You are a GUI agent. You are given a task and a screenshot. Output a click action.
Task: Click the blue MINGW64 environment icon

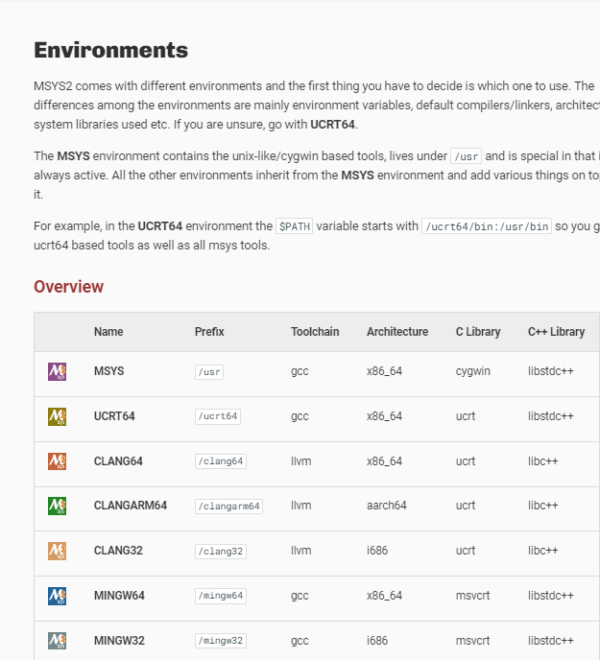(x=57, y=595)
